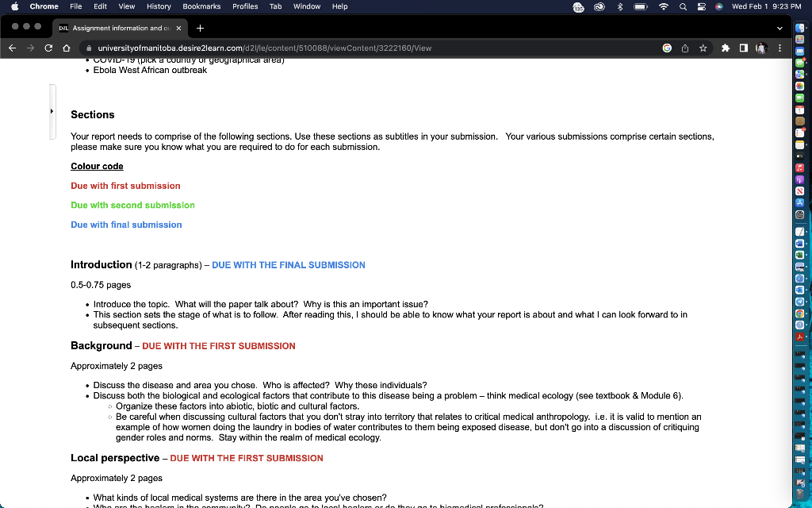
Task: Launch the App Store from the Dock
Action: click(x=800, y=202)
